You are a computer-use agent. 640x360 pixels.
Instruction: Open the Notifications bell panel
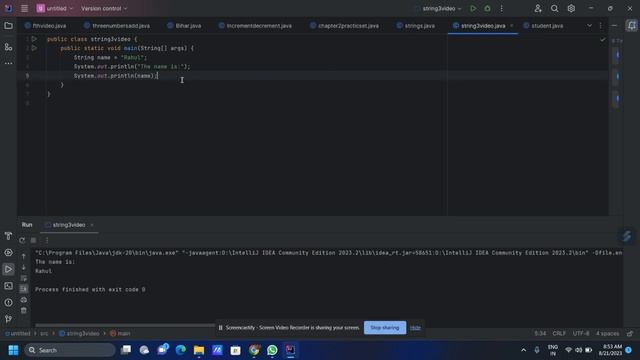[631, 26]
